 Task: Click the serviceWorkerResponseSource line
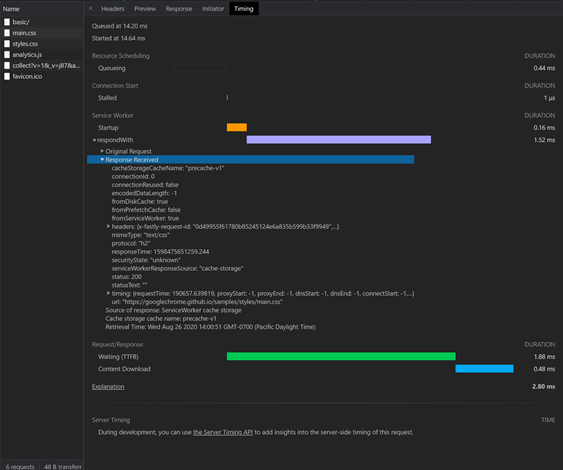[178, 268]
